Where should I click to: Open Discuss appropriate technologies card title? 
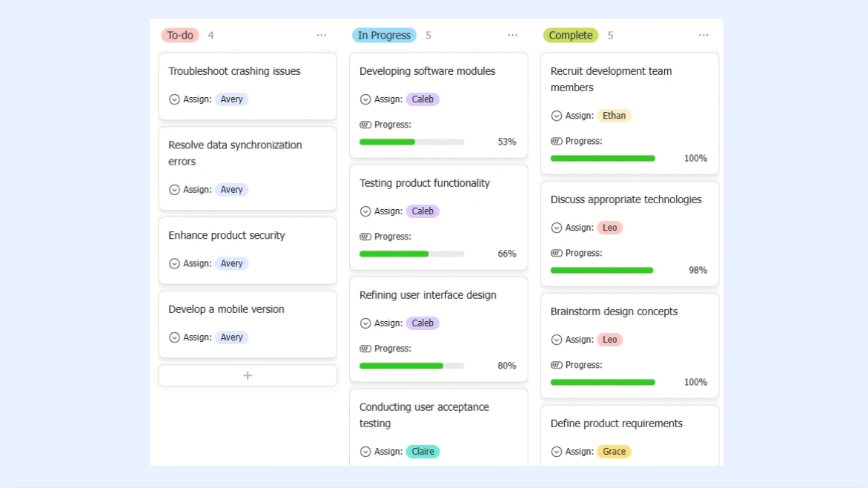(626, 200)
